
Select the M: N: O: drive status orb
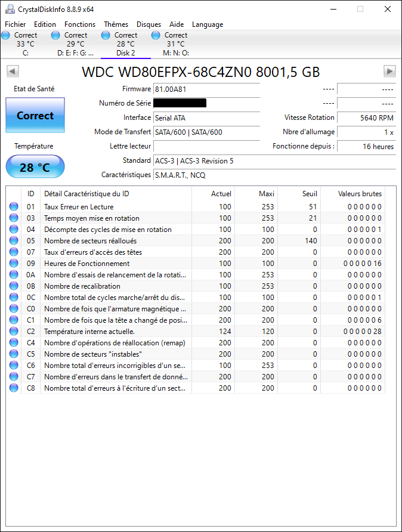point(156,35)
